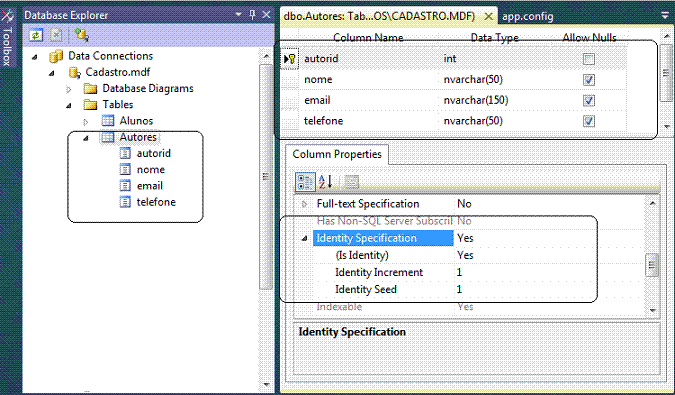Click the nvarchar(150) data type cell
The height and width of the screenshot is (395, 675).
pos(495,100)
